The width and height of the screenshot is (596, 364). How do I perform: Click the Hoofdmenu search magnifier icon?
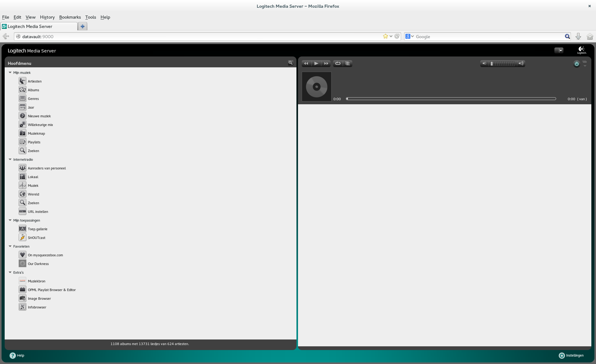point(291,63)
